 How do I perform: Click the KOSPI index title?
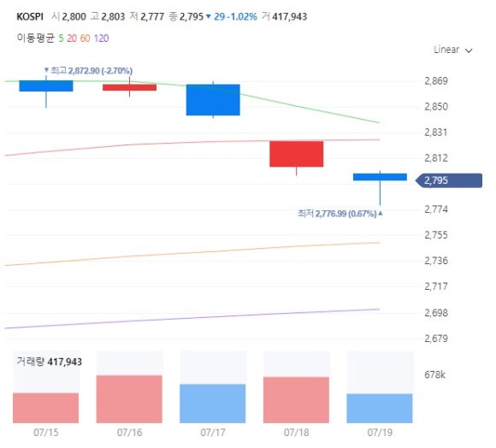pyautogui.click(x=30, y=16)
